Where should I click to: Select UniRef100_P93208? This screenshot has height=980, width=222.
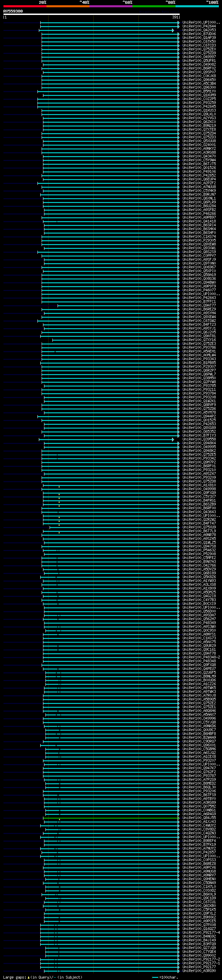tap(199, 397)
